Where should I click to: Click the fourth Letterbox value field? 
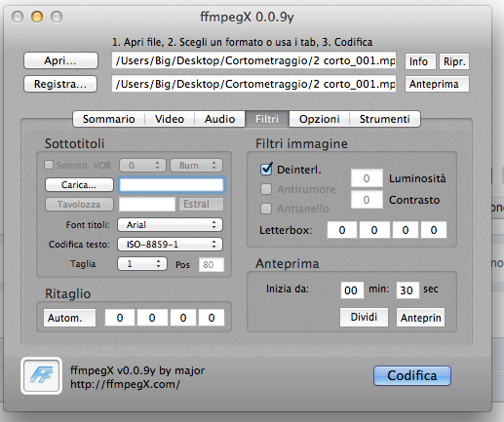tap(434, 230)
